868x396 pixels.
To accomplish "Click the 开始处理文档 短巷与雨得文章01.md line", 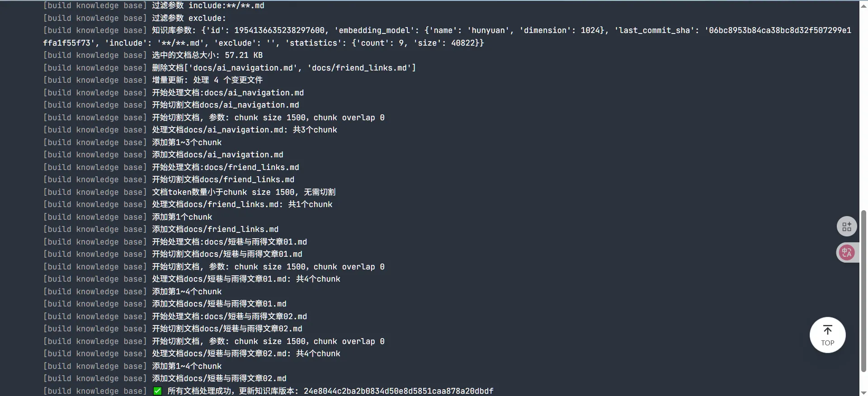I will coord(175,242).
